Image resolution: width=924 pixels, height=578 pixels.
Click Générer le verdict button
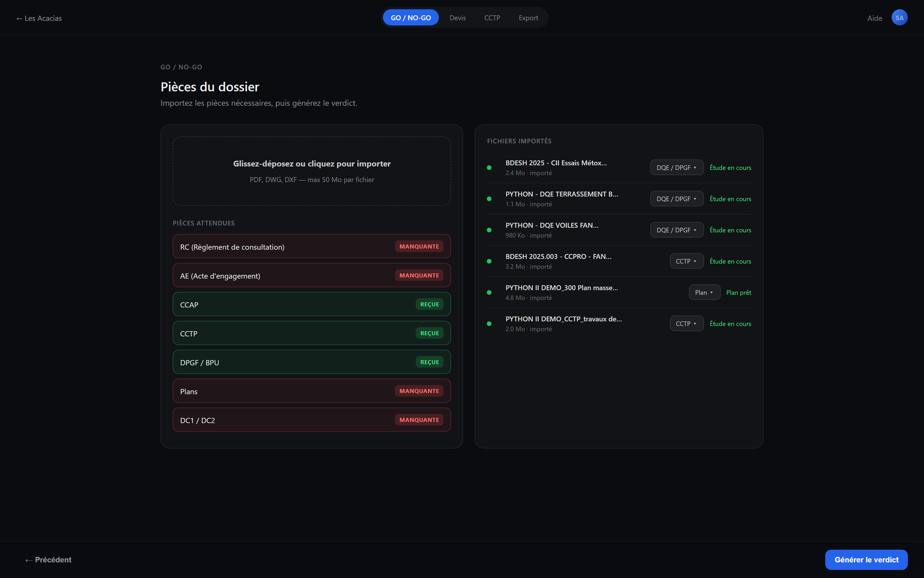pyautogui.click(x=866, y=560)
